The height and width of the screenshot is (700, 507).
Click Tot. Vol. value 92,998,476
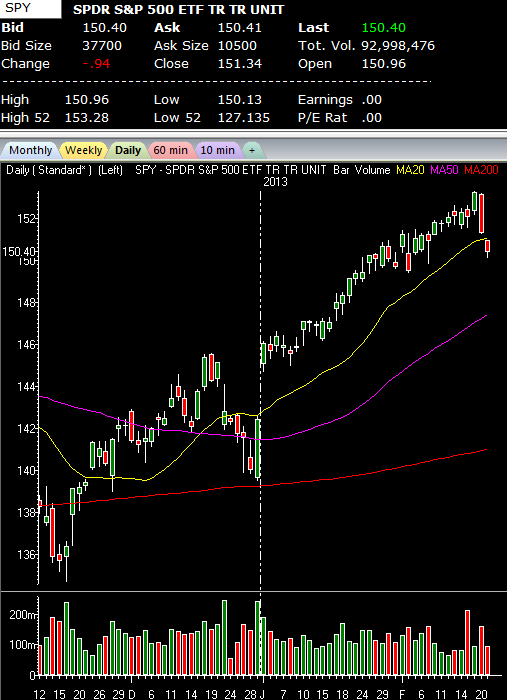tap(398, 46)
